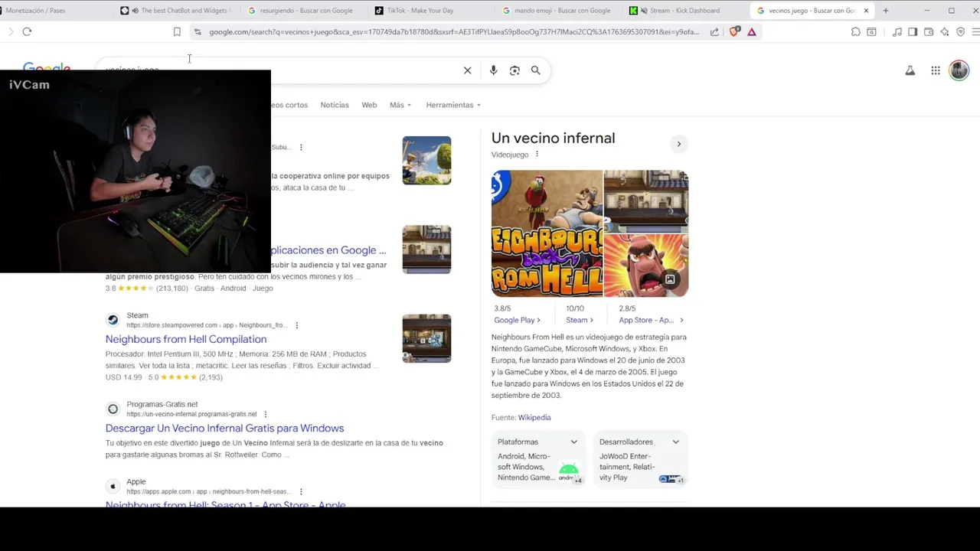Open more options for Apple result
980x551 pixels.
pos(301,491)
